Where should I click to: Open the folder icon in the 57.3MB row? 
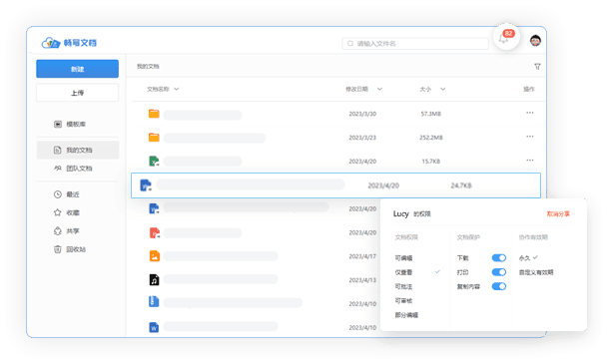tap(154, 114)
